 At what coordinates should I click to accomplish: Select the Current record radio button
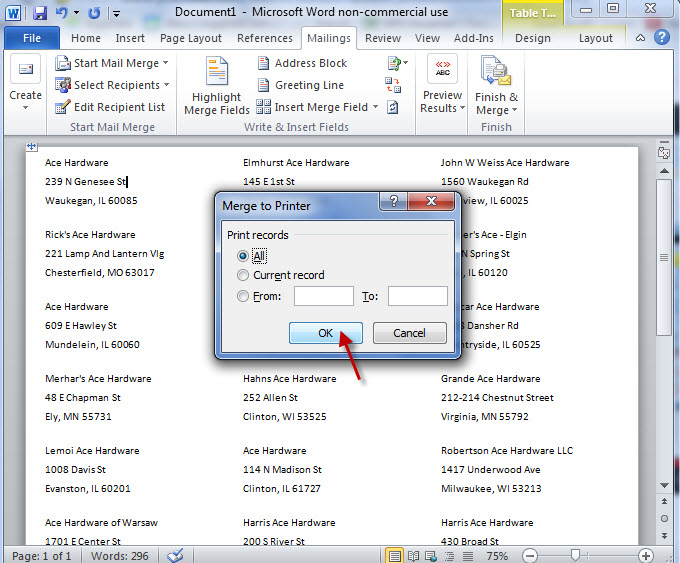click(x=243, y=275)
